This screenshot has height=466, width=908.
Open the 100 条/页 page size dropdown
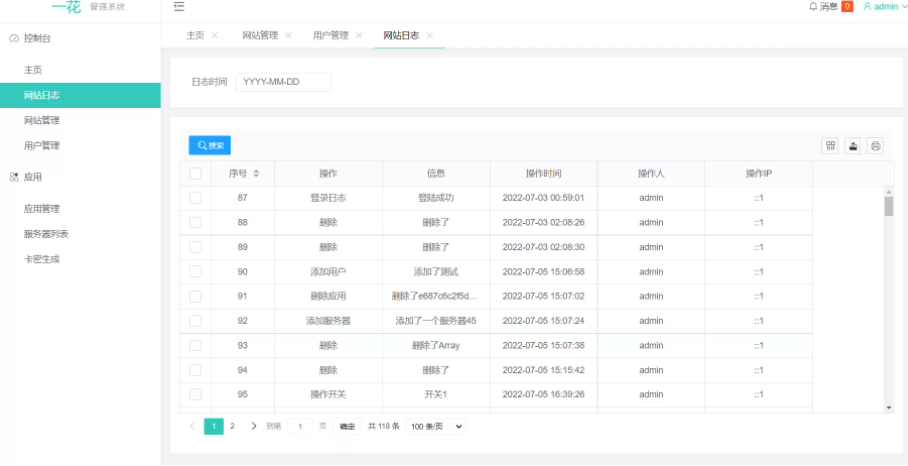click(435, 426)
